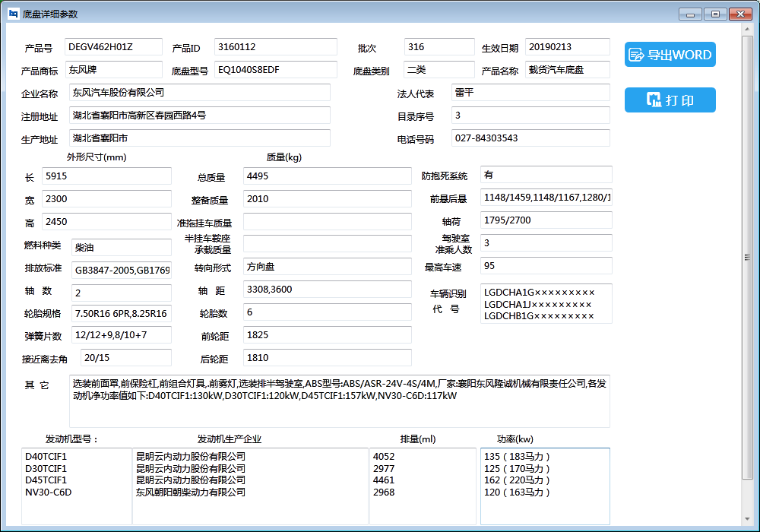Click the 底盘型号 field EQ1040S8EDF

point(275,70)
